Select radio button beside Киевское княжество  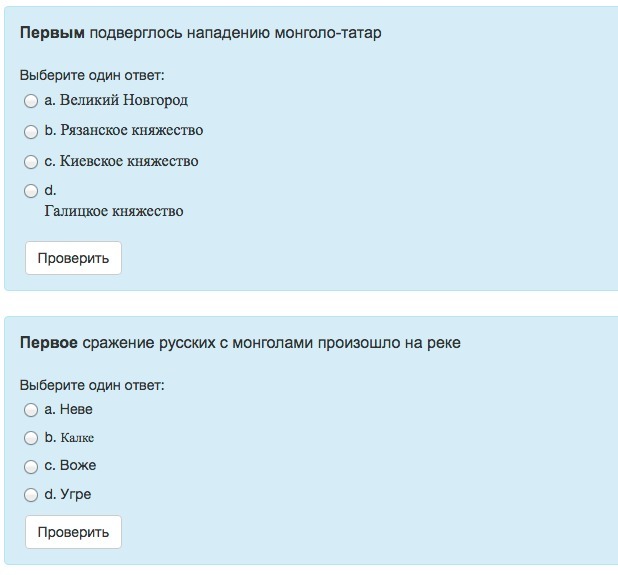click(31, 162)
